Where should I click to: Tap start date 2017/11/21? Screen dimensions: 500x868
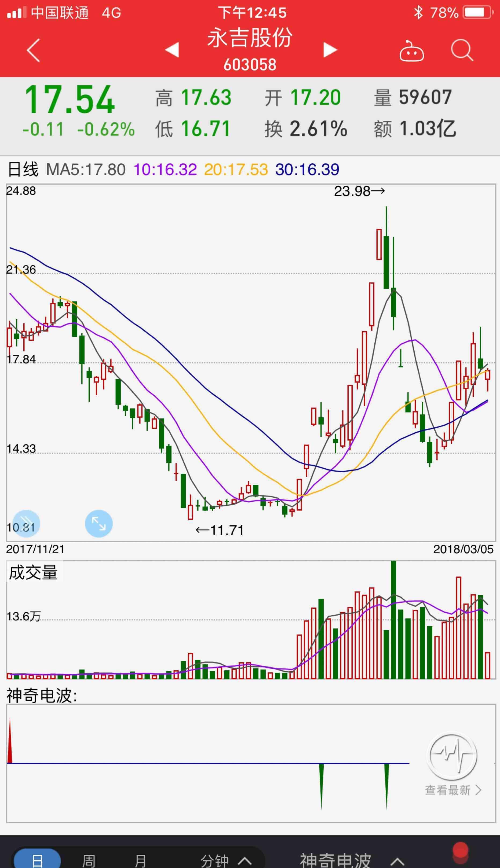coord(35,549)
